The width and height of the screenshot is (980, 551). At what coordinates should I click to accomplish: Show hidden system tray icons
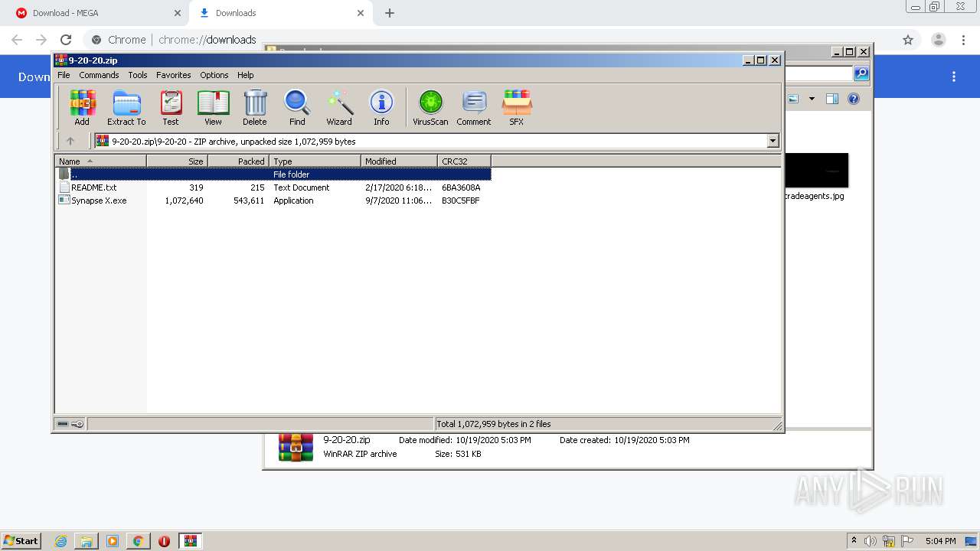point(854,541)
